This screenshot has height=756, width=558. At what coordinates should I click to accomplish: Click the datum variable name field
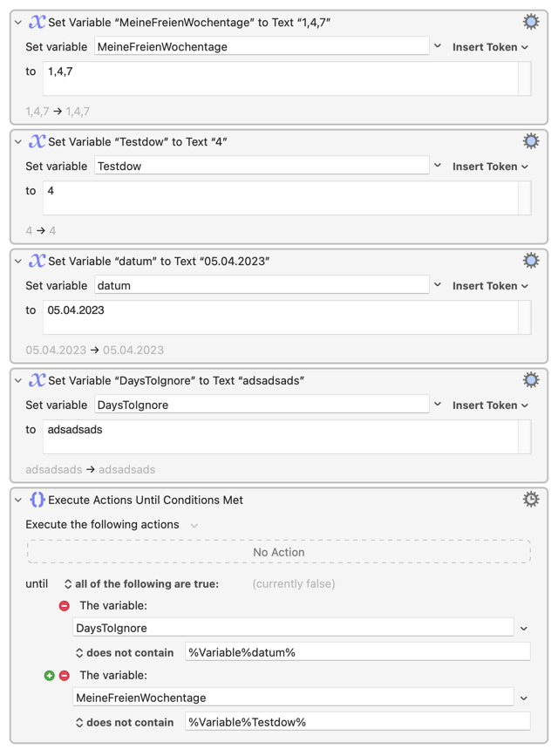point(262,285)
